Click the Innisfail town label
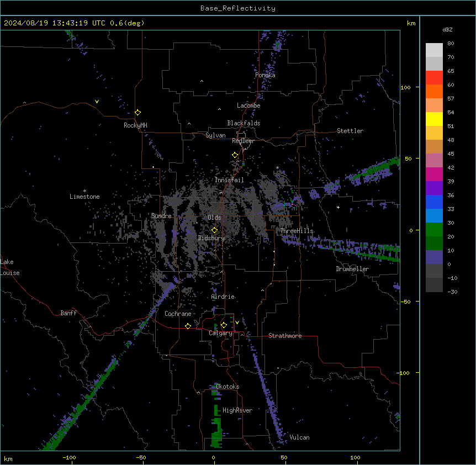The image size is (476, 465). pyautogui.click(x=229, y=180)
